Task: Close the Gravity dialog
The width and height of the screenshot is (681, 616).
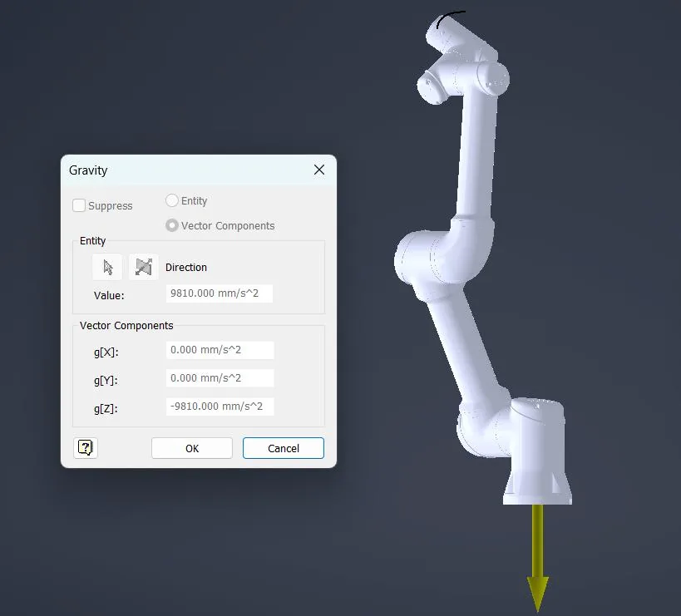Action: 319,170
